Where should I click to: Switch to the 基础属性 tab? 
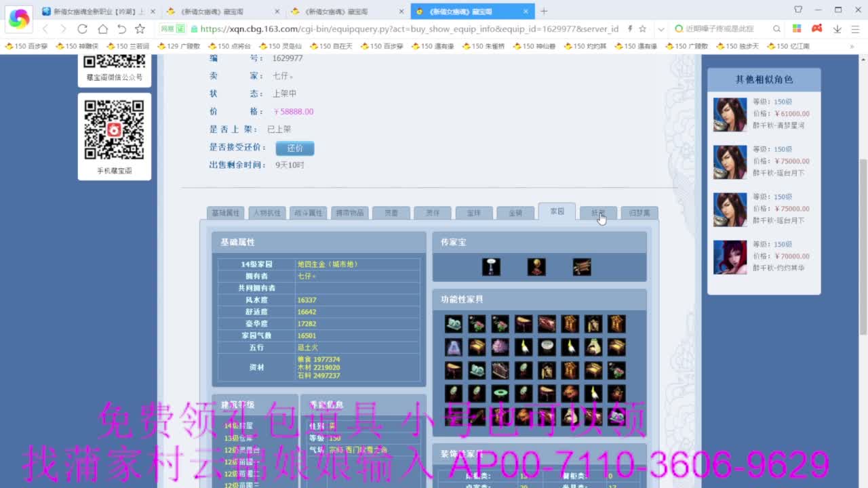[x=224, y=212]
